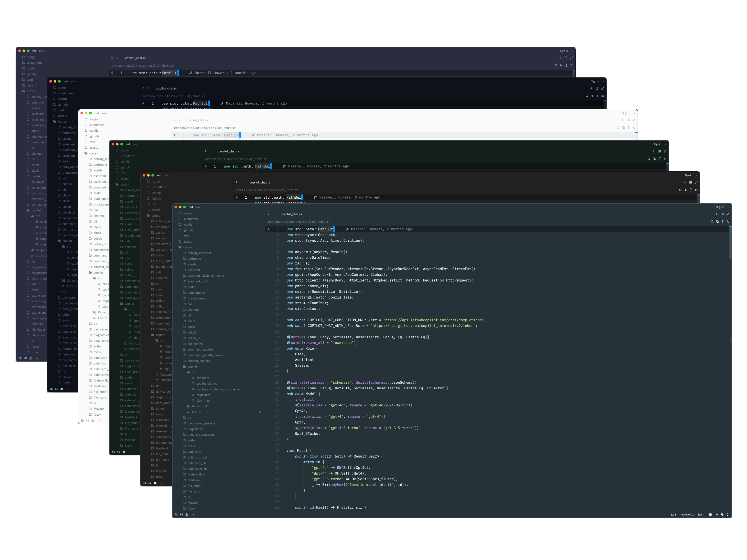This screenshot has width=747, height=560.
Task: Click inline assist sparkle icon in front toolbar
Action: (717, 222)
